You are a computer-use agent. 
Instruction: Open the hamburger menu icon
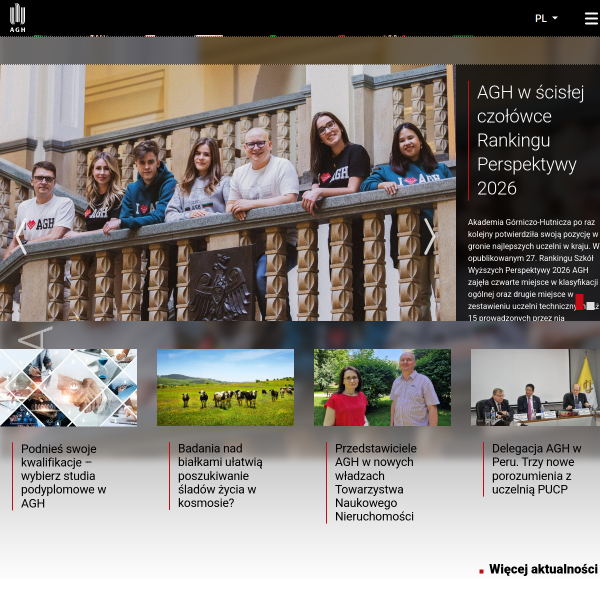[592, 18]
